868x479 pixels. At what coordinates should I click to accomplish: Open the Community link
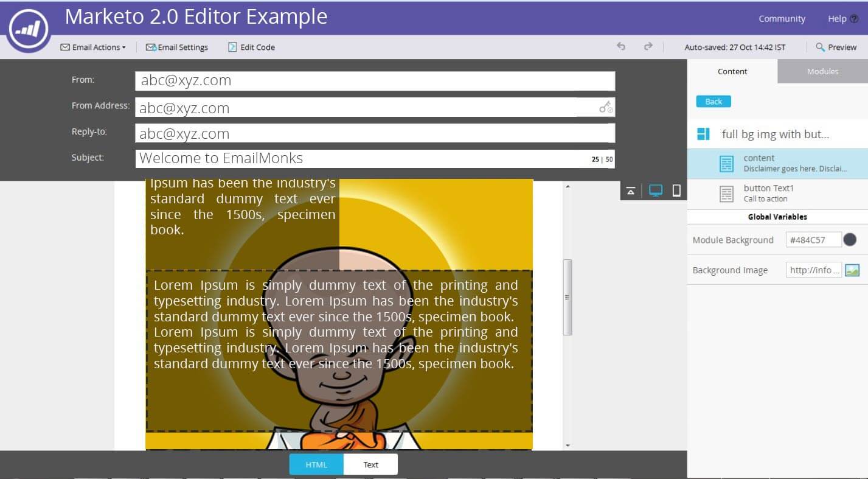(x=782, y=19)
